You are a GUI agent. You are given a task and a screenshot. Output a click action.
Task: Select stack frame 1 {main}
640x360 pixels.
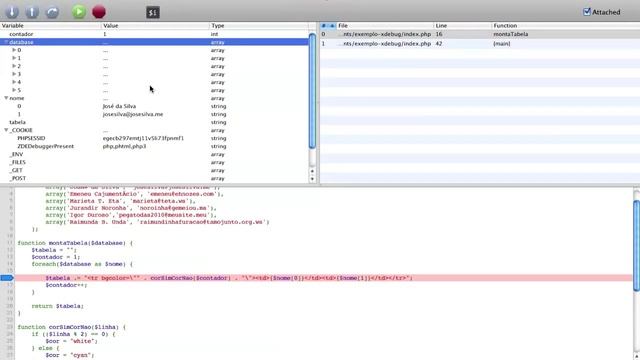(480, 44)
